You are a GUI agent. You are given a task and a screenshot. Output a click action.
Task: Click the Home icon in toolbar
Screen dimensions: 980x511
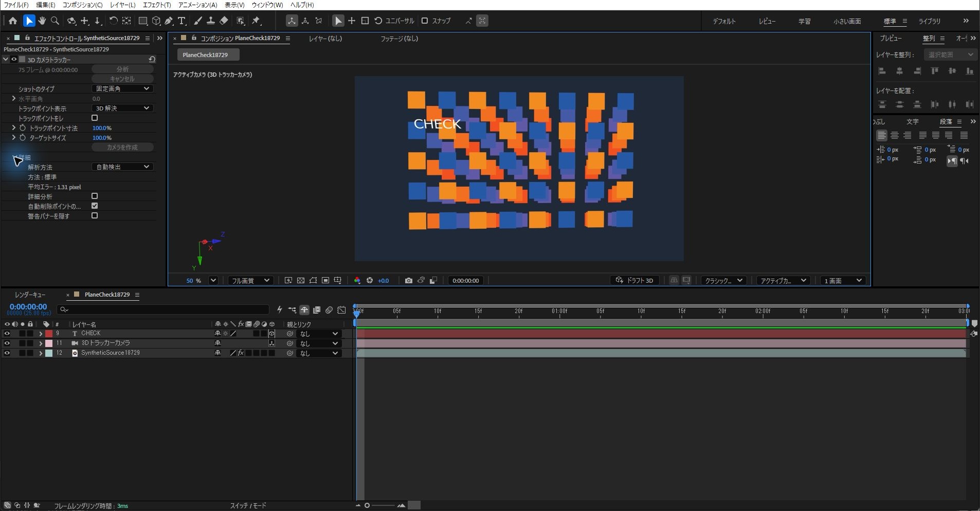[x=13, y=21]
